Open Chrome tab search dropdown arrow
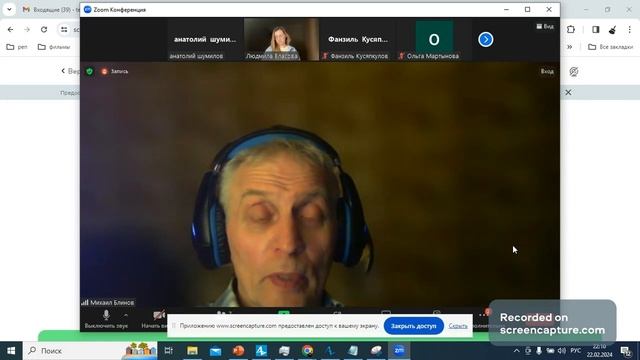 tap(9, 9)
